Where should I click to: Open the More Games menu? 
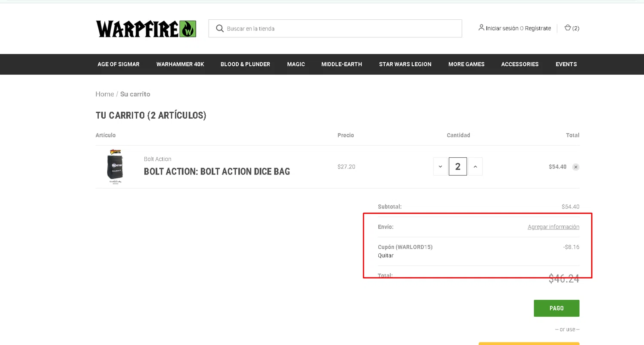tap(466, 64)
